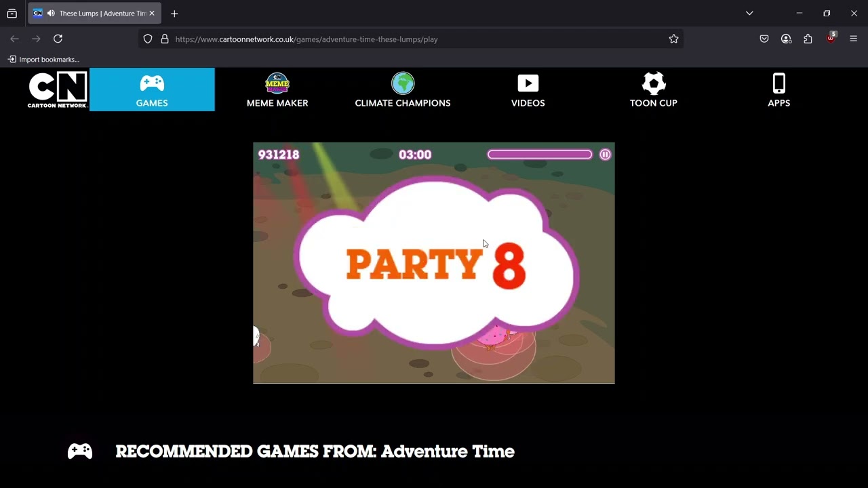This screenshot has height=488, width=868.
Task: Show site information via padlock icon
Action: pos(164,39)
